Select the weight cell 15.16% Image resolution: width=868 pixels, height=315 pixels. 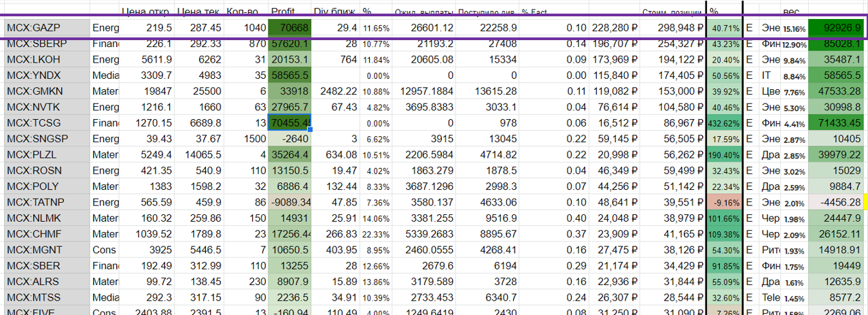[794, 29]
